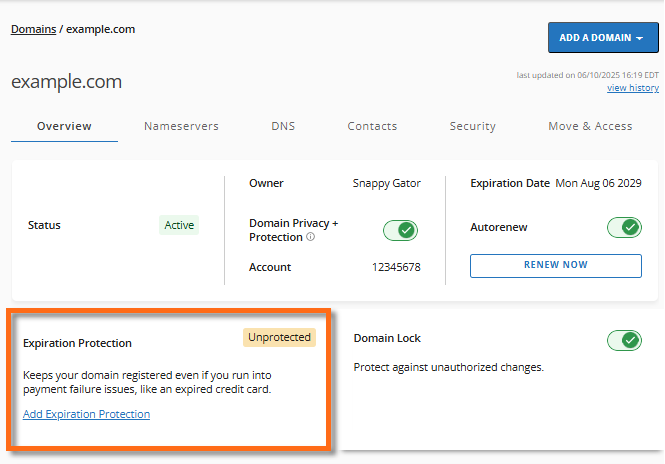Click the Add Expiration Protection link
This screenshot has width=665, height=464.
tap(86, 414)
